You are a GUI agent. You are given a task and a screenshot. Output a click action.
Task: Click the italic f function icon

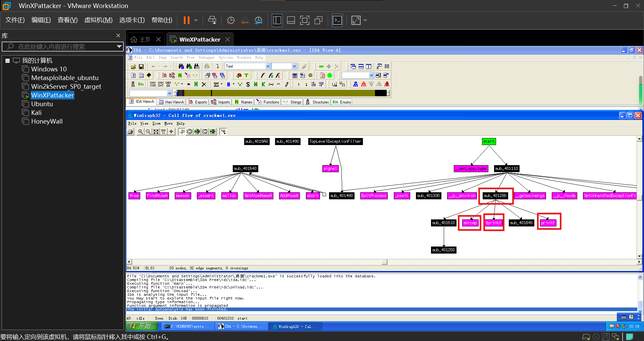[x=263, y=75]
